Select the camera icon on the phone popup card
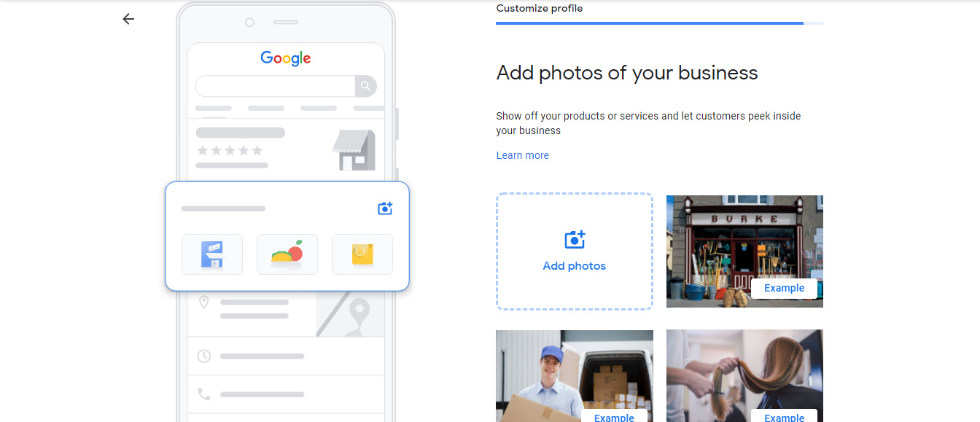Image resolution: width=980 pixels, height=422 pixels. tap(384, 208)
